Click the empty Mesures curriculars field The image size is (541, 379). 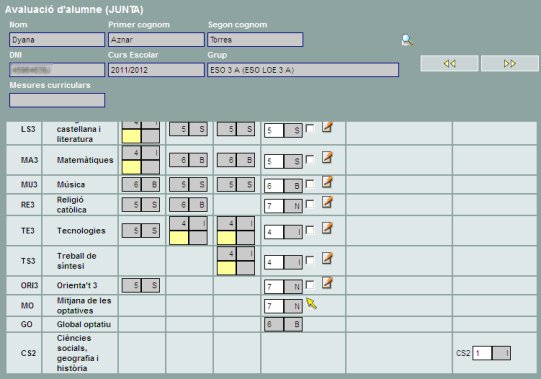(57, 100)
